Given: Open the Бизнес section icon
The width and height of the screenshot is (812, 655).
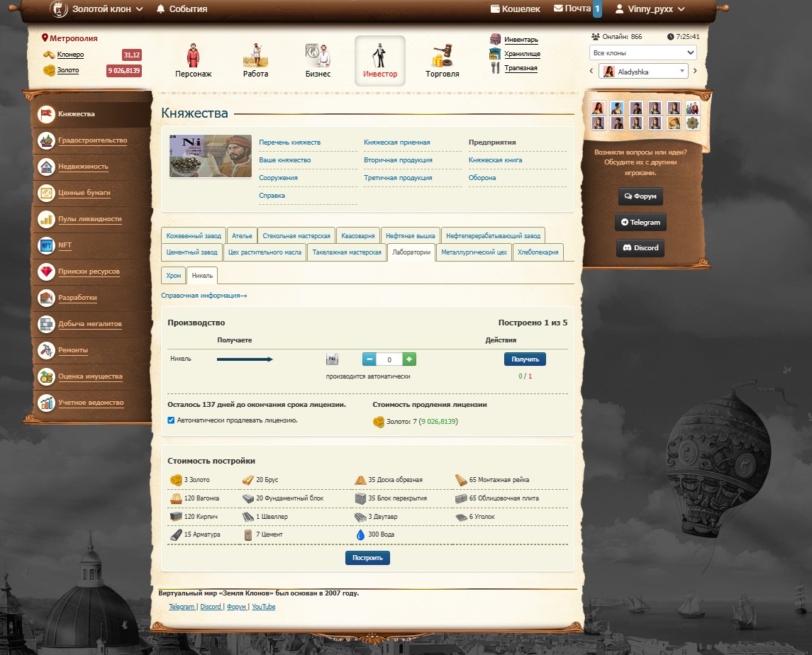Looking at the screenshot, I should (x=318, y=57).
